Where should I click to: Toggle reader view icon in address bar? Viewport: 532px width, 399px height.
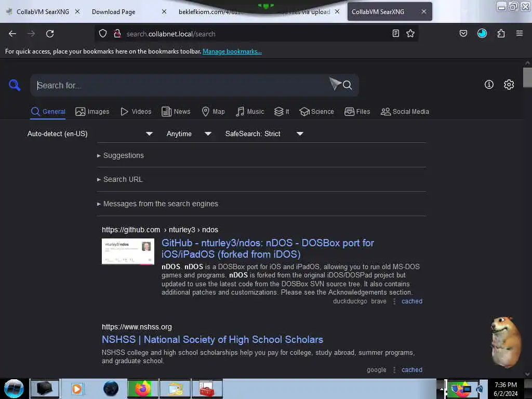(x=395, y=33)
